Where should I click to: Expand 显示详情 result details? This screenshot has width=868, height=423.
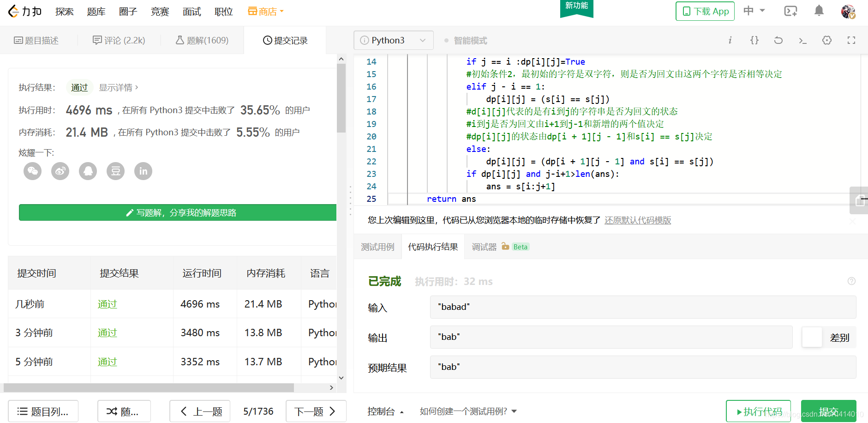(119, 87)
